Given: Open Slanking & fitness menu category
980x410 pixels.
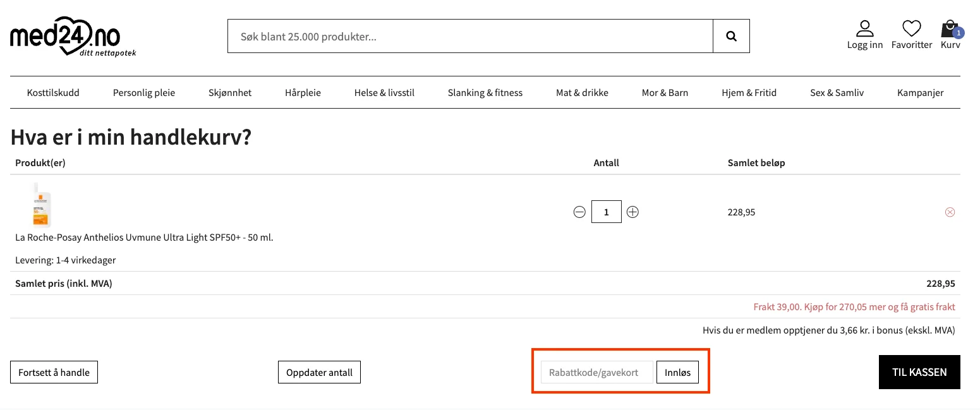Looking at the screenshot, I should 485,92.
